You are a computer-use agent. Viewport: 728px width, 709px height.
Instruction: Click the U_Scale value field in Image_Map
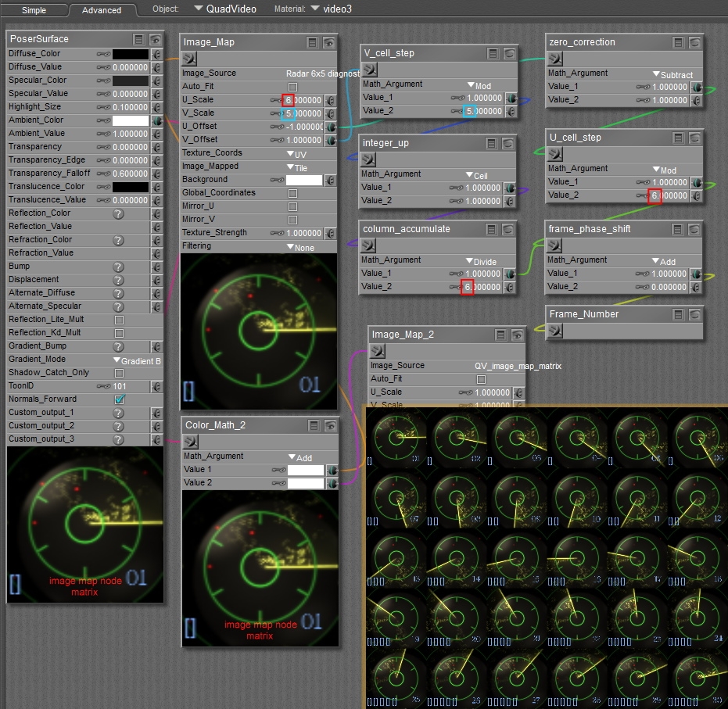(303, 100)
